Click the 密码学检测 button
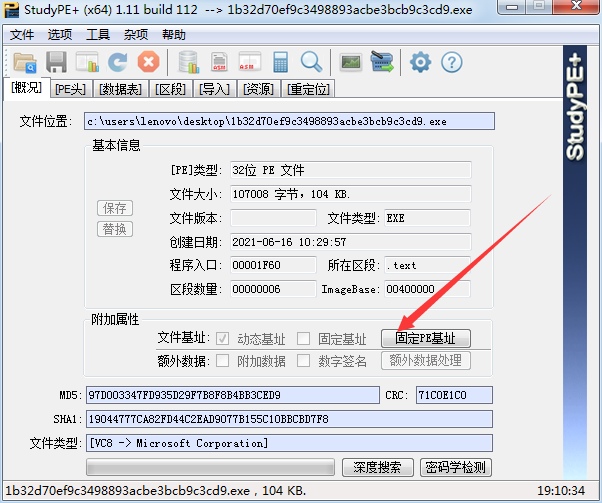This screenshot has height=503, width=602. tap(455, 467)
